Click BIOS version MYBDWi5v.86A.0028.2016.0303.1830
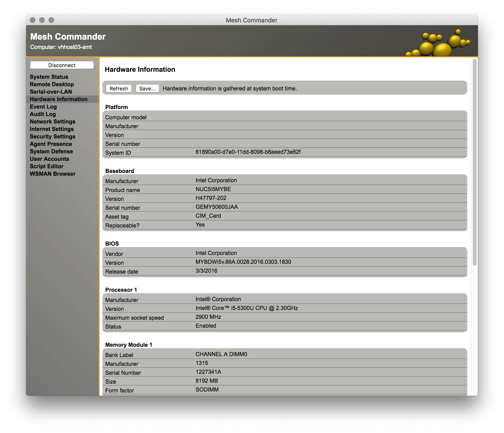 pos(243,262)
